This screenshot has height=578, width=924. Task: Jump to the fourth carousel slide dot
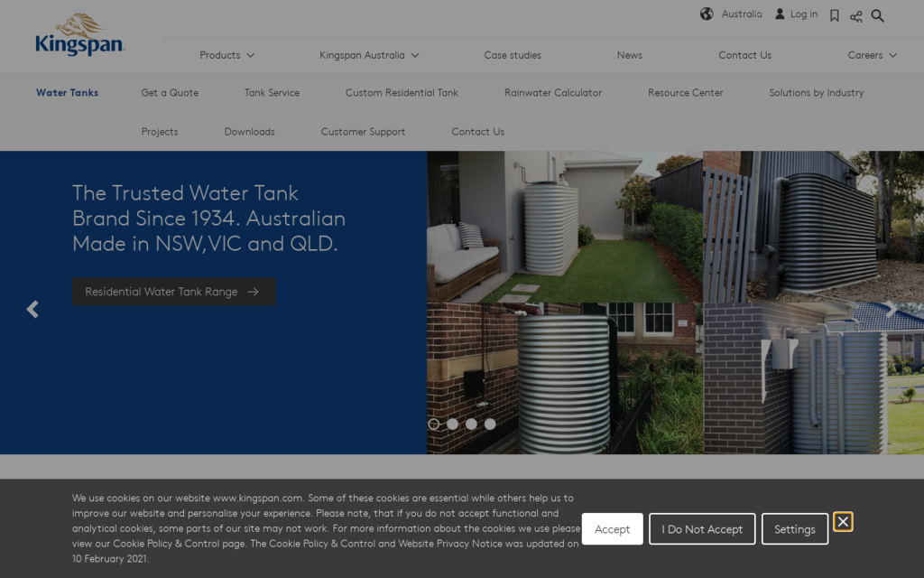[490, 424]
